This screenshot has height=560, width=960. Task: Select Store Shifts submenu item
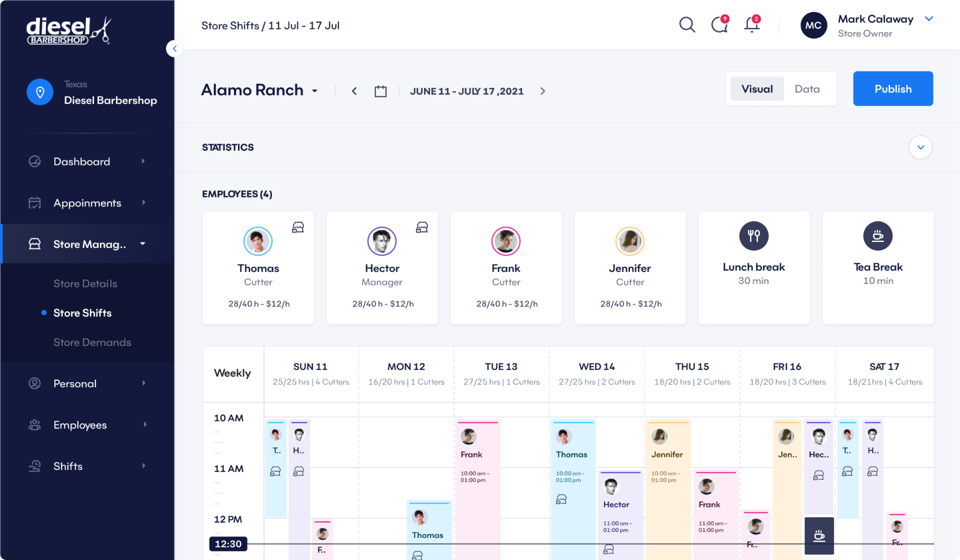point(82,313)
